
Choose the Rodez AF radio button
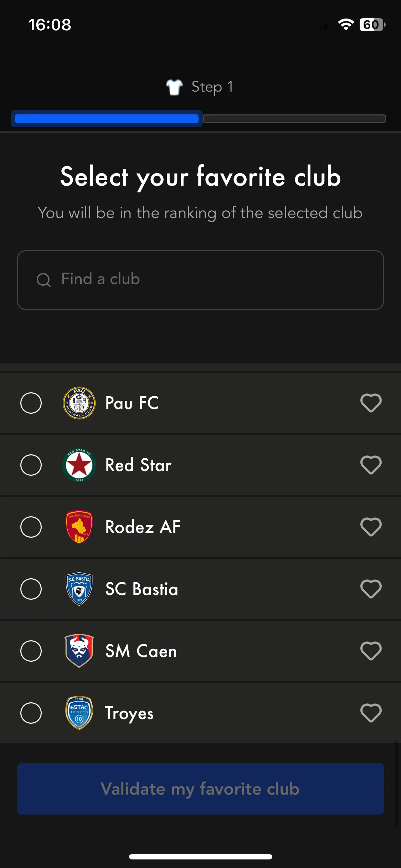31,527
